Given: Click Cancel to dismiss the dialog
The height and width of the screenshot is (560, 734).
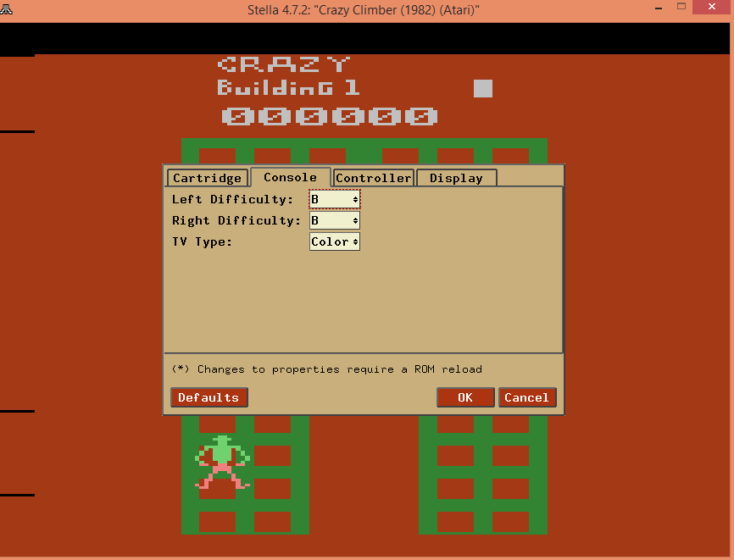Looking at the screenshot, I should click(526, 397).
